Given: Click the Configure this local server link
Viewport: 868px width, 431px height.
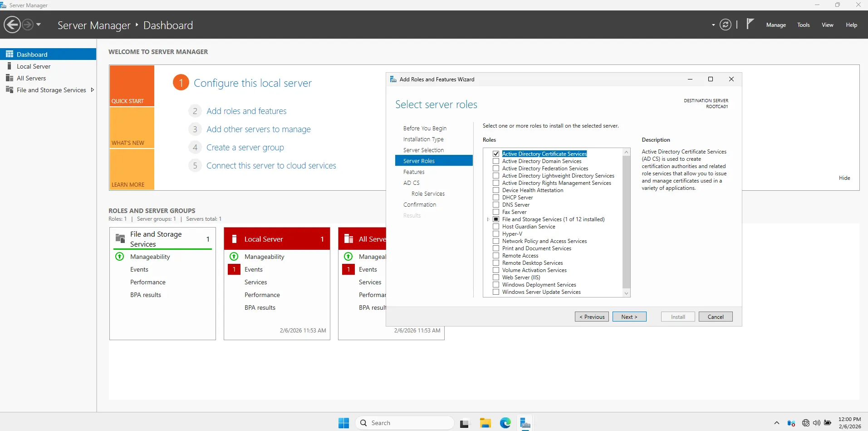Looking at the screenshot, I should tap(253, 83).
